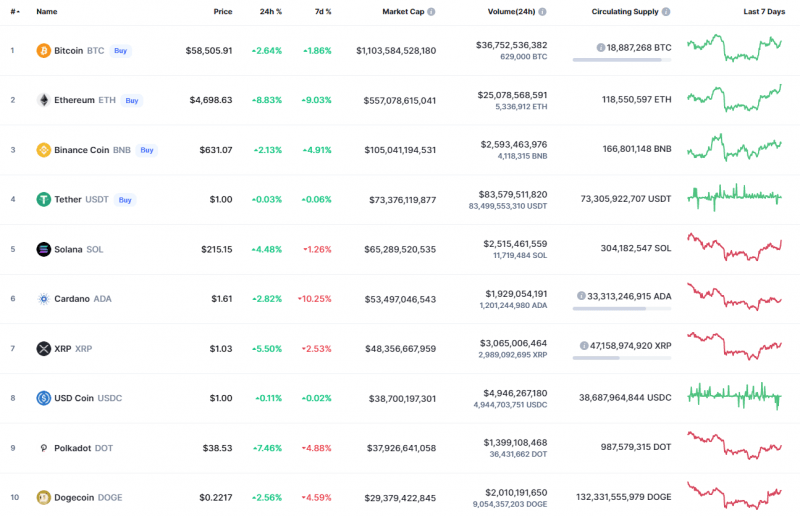
Task: Open Market Cap info tooltip icon
Action: [x=431, y=12]
